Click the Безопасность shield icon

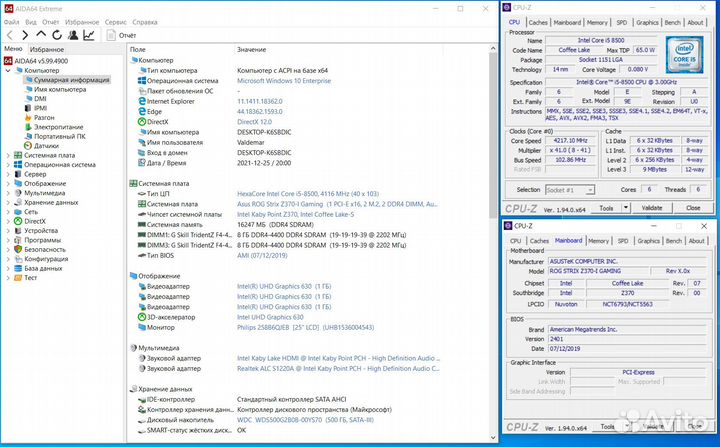(x=18, y=249)
